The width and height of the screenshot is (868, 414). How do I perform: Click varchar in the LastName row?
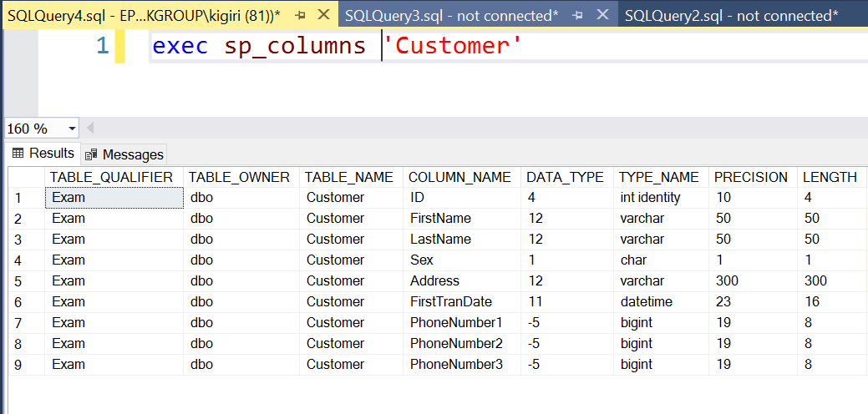pyautogui.click(x=661, y=240)
